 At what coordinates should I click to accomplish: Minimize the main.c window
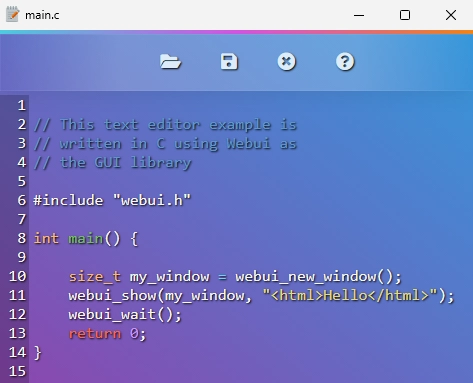click(x=359, y=15)
